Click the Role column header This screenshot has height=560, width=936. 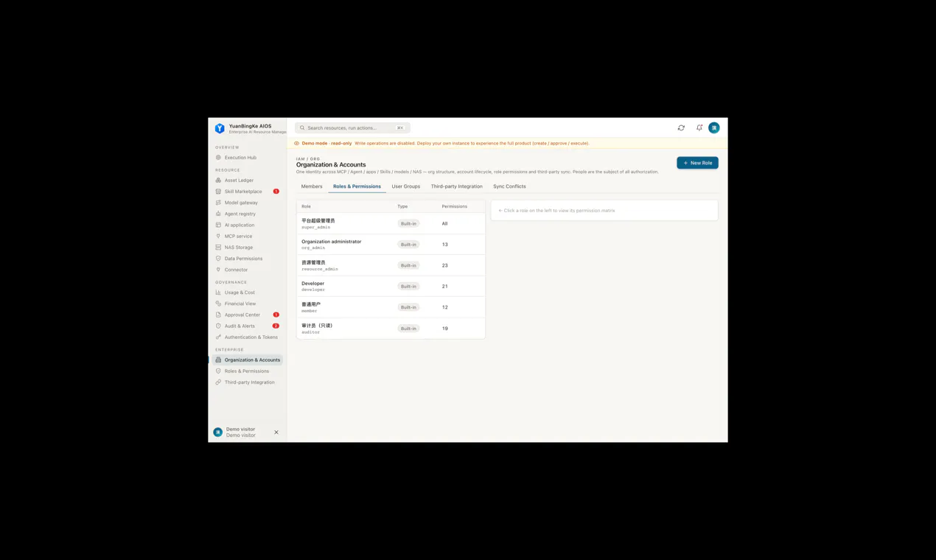click(x=306, y=206)
